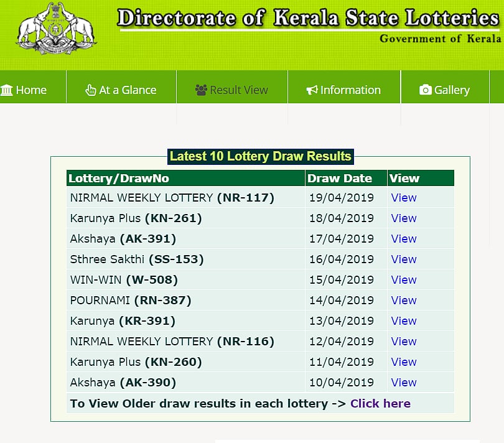Click here to view older draw results
Viewport: 504px width, 443px height.
pos(380,403)
